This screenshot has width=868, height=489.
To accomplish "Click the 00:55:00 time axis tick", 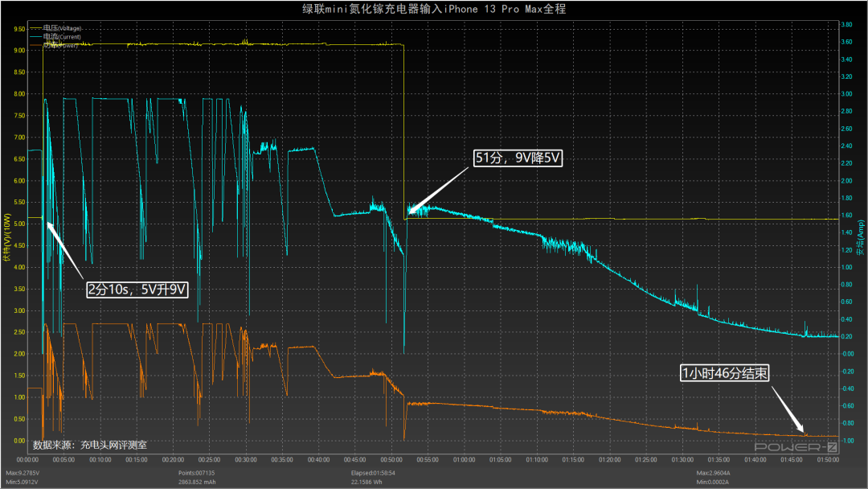I will 428,460.
